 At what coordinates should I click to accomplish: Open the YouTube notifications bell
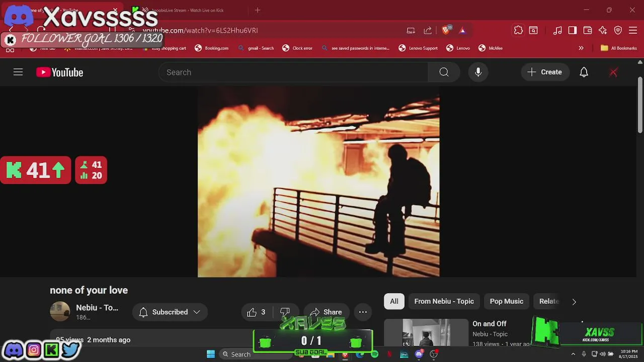click(584, 72)
